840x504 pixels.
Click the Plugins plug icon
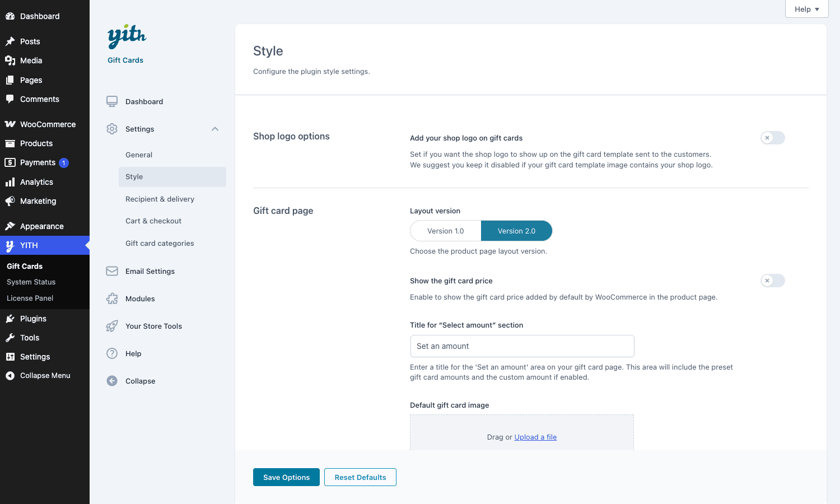click(10, 319)
